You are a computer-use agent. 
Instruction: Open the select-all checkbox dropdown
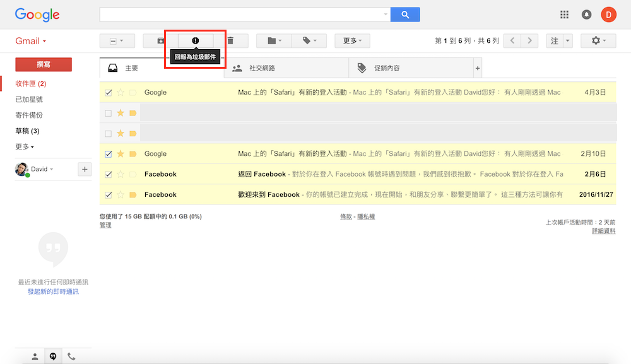[x=117, y=40]
